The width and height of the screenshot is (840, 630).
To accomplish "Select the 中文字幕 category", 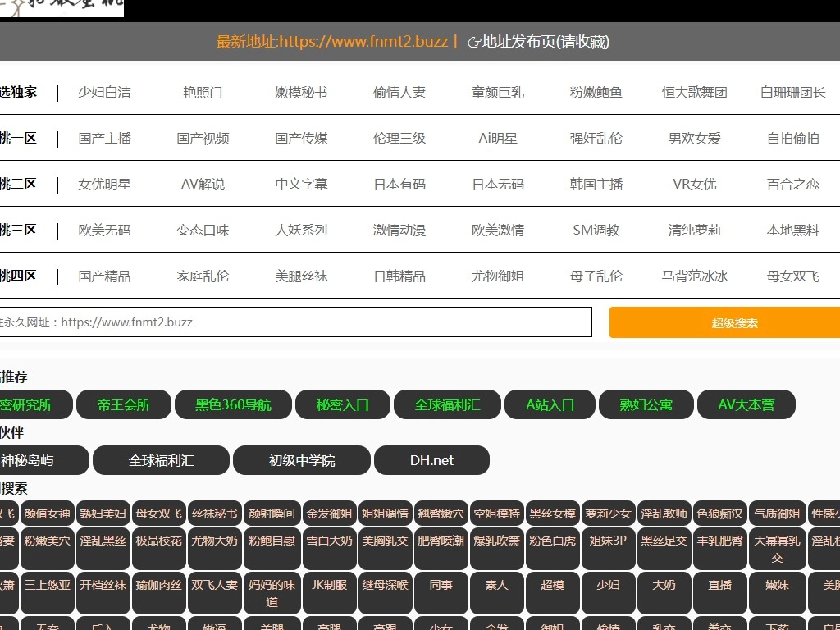I will pos(301,185).
